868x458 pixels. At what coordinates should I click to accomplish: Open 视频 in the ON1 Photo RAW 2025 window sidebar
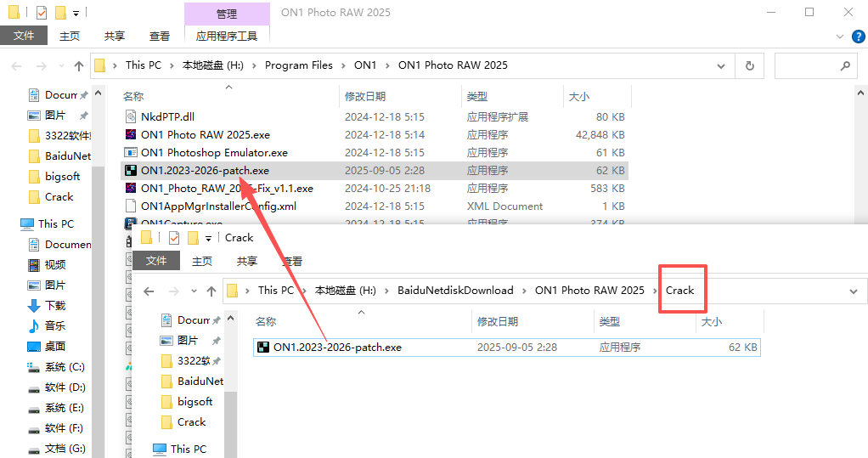[47, 265]
